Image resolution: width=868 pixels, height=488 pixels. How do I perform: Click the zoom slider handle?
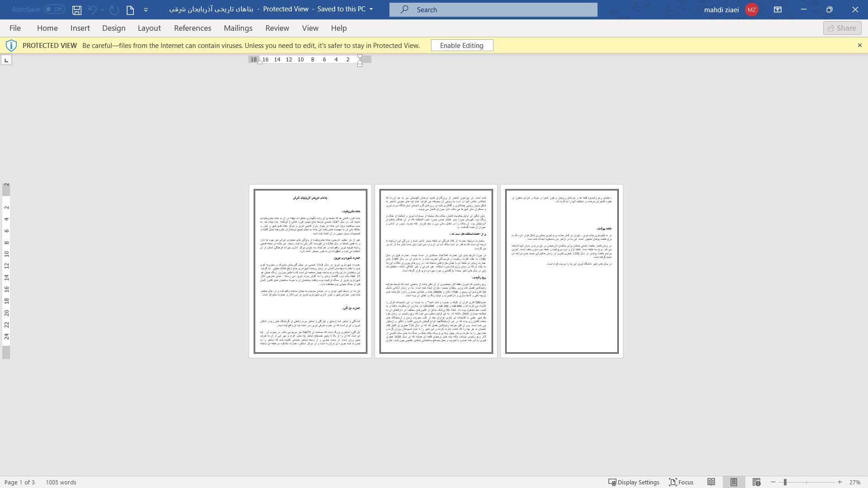tap(785, 482)
